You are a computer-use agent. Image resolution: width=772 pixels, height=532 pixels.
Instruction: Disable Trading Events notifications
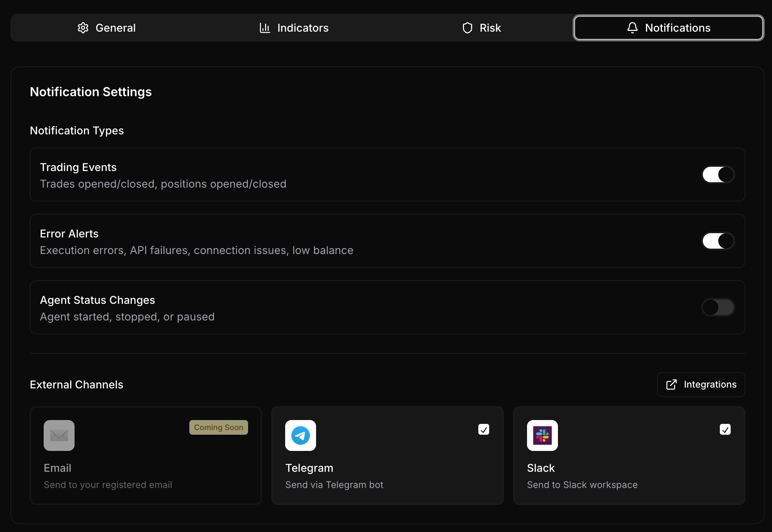tap(718, 175)
